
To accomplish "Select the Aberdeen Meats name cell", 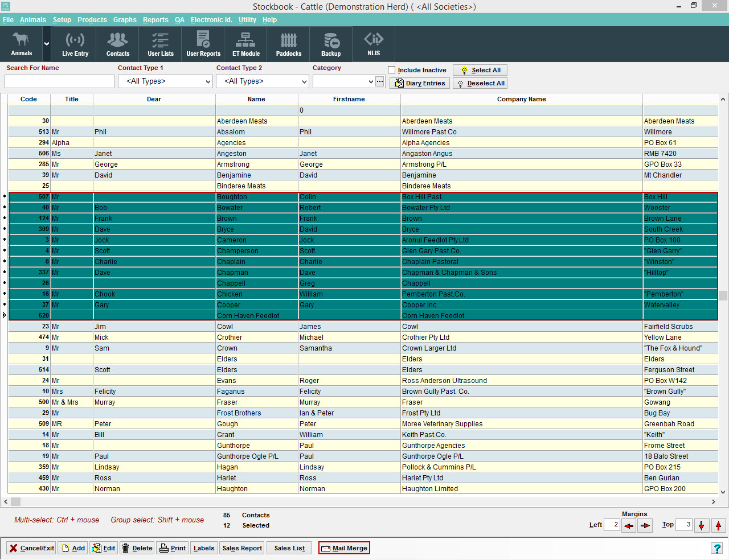I will tap(257, 121).
